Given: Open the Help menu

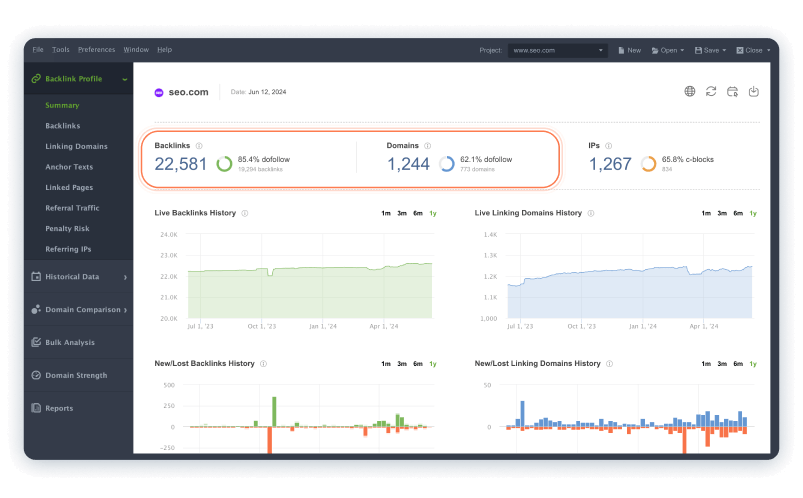Looking at the screenshot, I should pos(164,50).
